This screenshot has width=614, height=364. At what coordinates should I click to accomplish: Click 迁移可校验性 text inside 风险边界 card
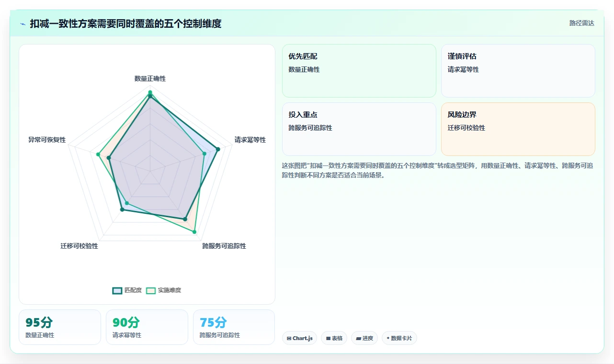click(466, 128)
